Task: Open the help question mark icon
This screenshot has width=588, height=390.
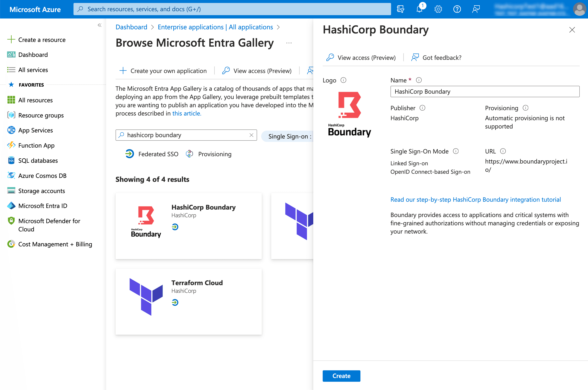Action: tap(457, 9)
